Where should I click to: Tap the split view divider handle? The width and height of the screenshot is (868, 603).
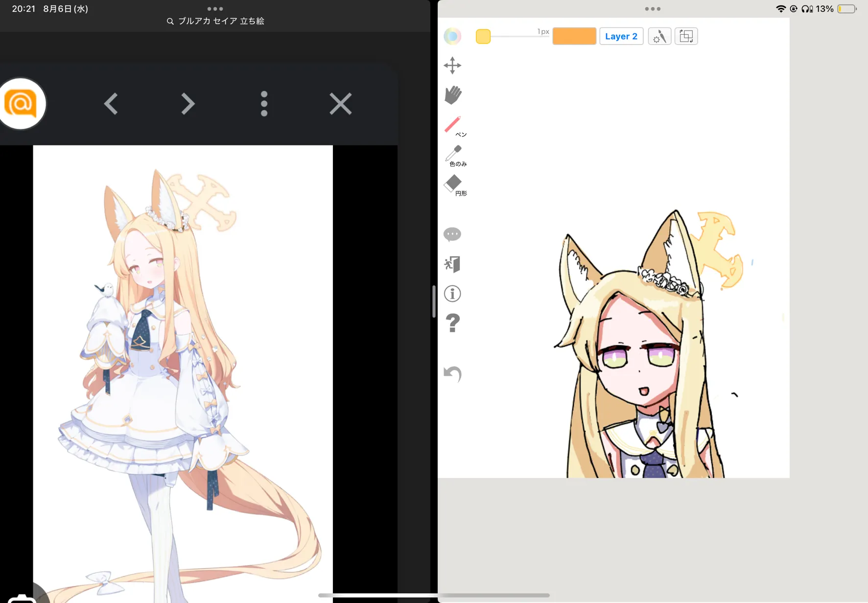tap(434, 301)
